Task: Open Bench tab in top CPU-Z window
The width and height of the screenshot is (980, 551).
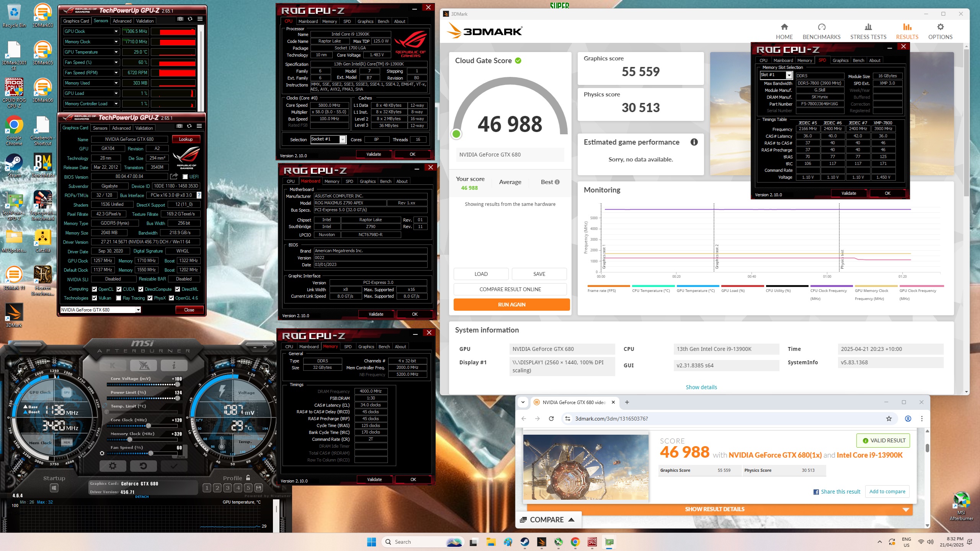Action: pos(383,21)
